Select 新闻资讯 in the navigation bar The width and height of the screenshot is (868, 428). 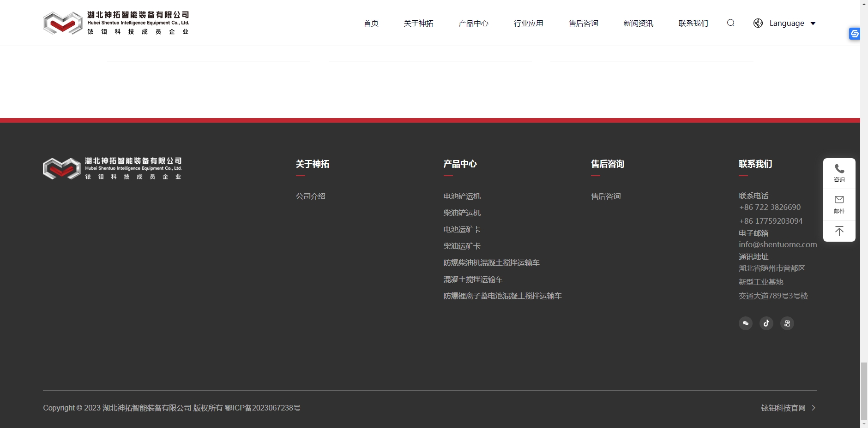click(x=638, y=23)
